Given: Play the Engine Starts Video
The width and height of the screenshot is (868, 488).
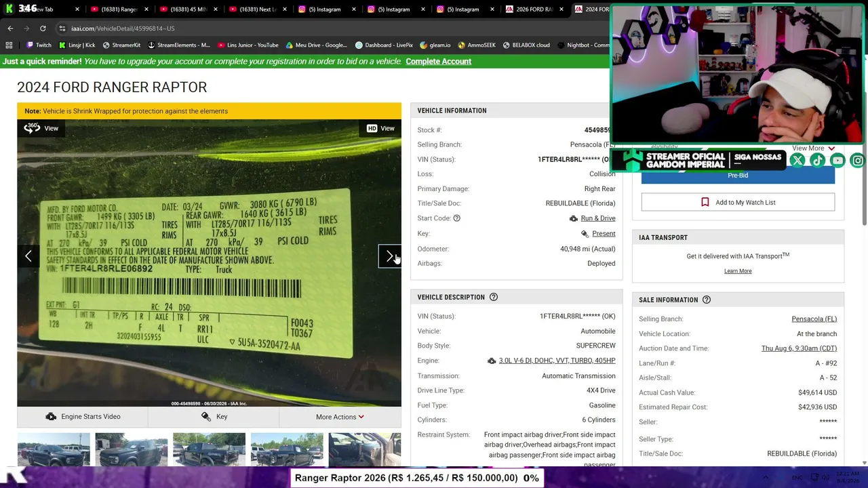Looking at the screenshot, I should pos(83,417).
